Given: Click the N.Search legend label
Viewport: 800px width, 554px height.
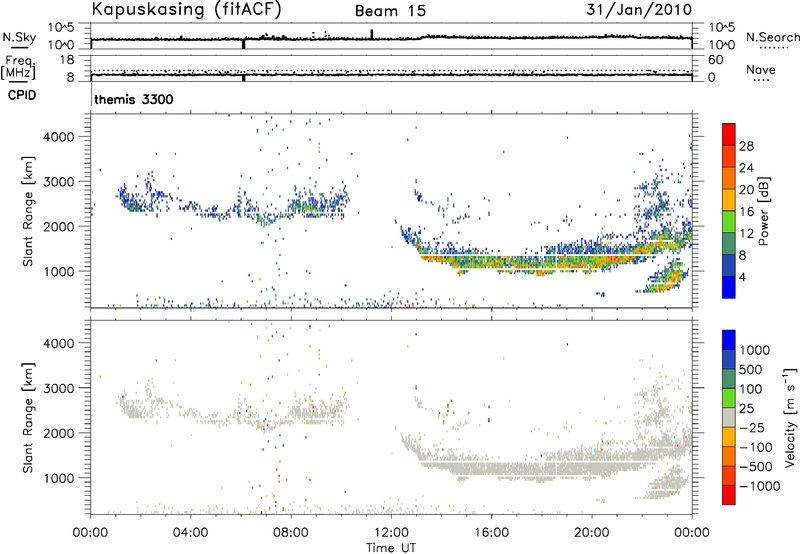Looking at the screenshot, I should click(772, 37).
